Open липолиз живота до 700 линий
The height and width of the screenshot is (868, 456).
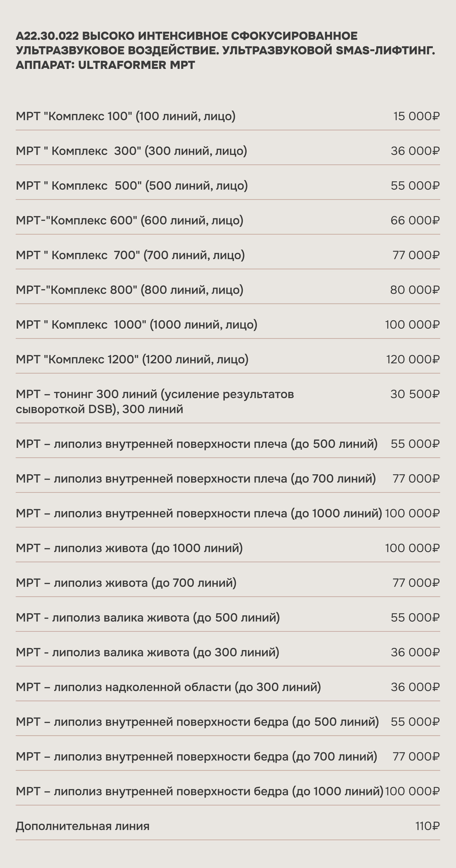[x=126, y=583]
